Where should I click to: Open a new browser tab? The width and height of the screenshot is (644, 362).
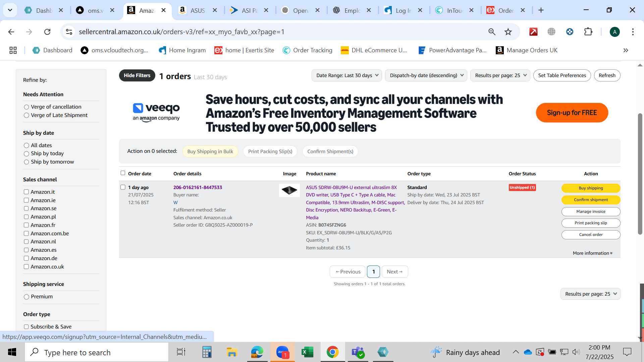(541, 10)
